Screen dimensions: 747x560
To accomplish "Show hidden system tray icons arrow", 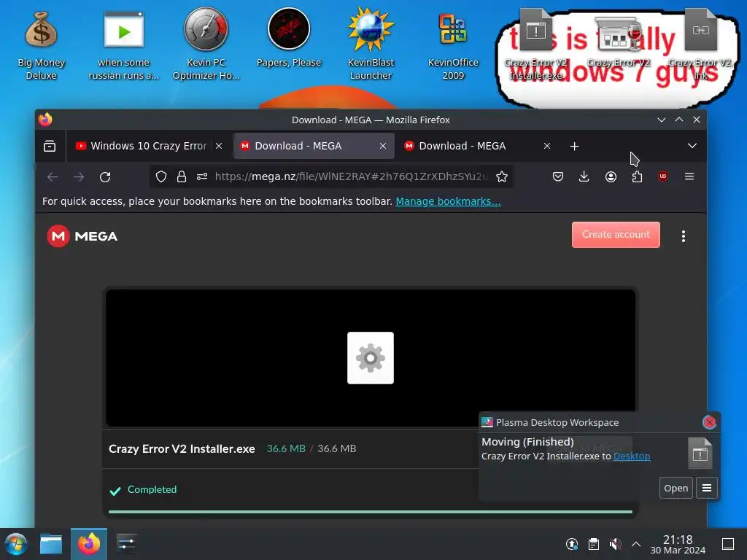I will 636,544.
